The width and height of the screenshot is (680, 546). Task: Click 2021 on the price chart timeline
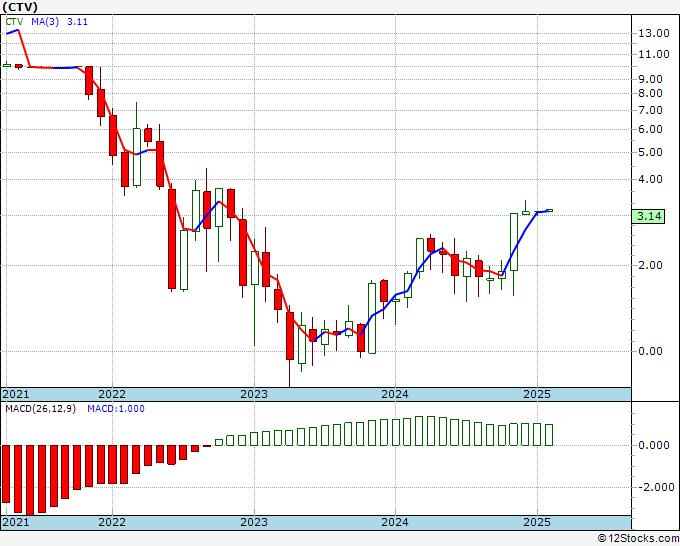(16, 394)
